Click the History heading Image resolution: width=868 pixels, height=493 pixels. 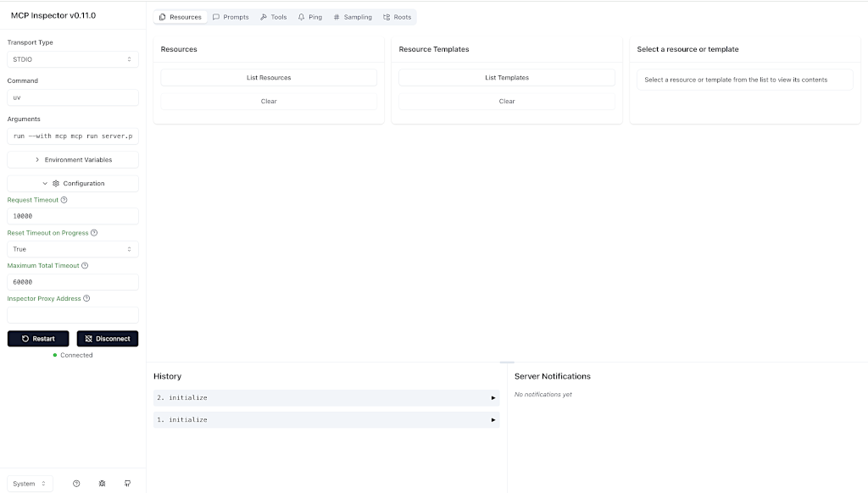tap(167, 376)
